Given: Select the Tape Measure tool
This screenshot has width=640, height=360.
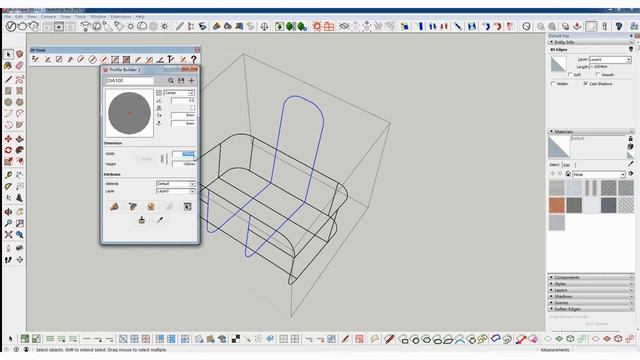Looking at the screenshot, I should tap(8, 175).
